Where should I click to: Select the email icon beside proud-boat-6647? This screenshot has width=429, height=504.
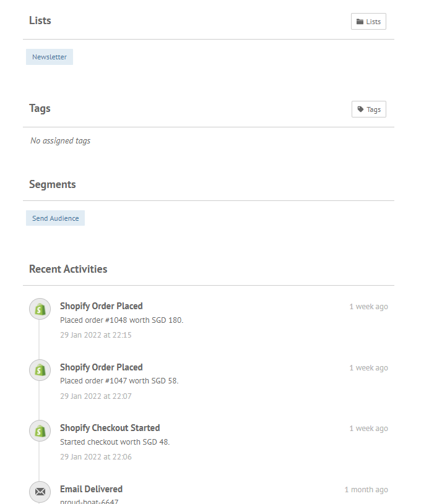40,492
